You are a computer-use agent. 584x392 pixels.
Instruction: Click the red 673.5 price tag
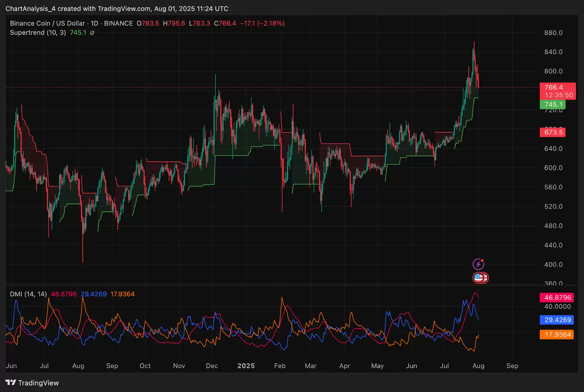point(553,132)
